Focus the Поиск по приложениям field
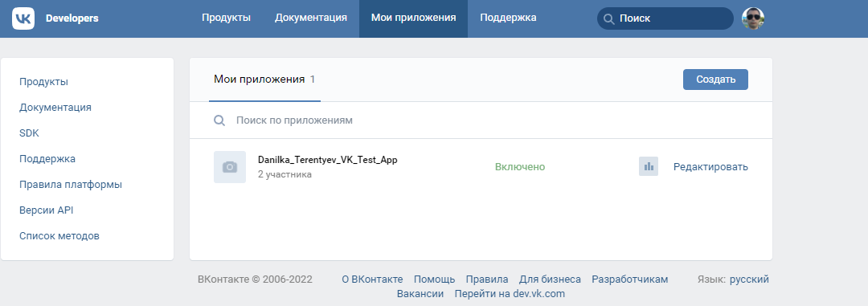The height and width of the screenshot is (306, 868). (x=481, y=120)
